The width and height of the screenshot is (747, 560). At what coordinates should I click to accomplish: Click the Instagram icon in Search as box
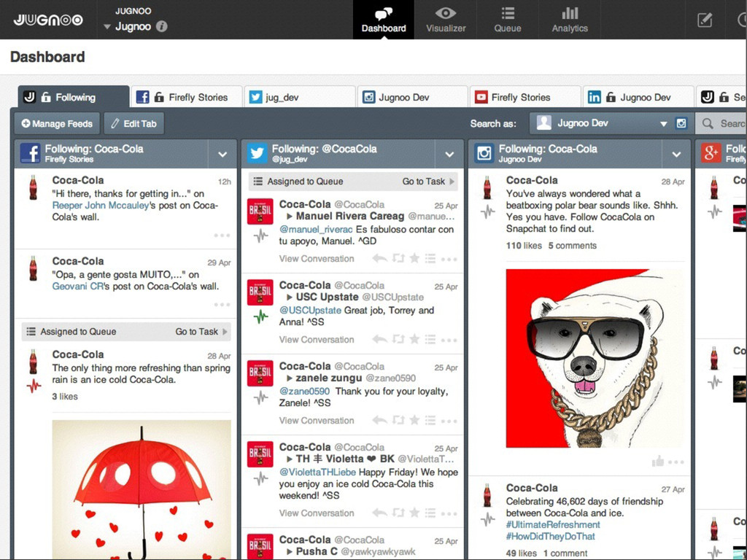pyautogui.click(x=681, y=123)
